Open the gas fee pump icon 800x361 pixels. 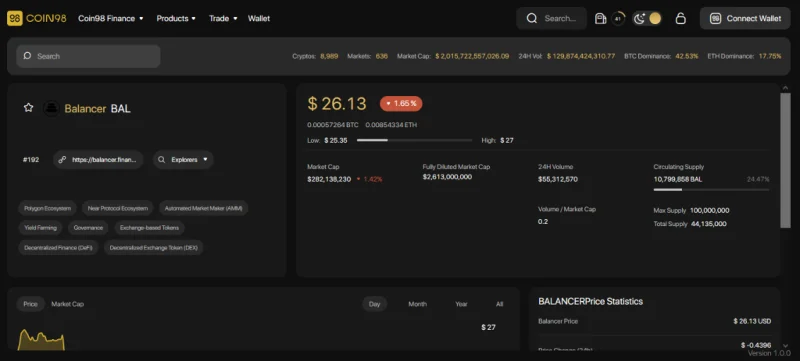point(601,18)
